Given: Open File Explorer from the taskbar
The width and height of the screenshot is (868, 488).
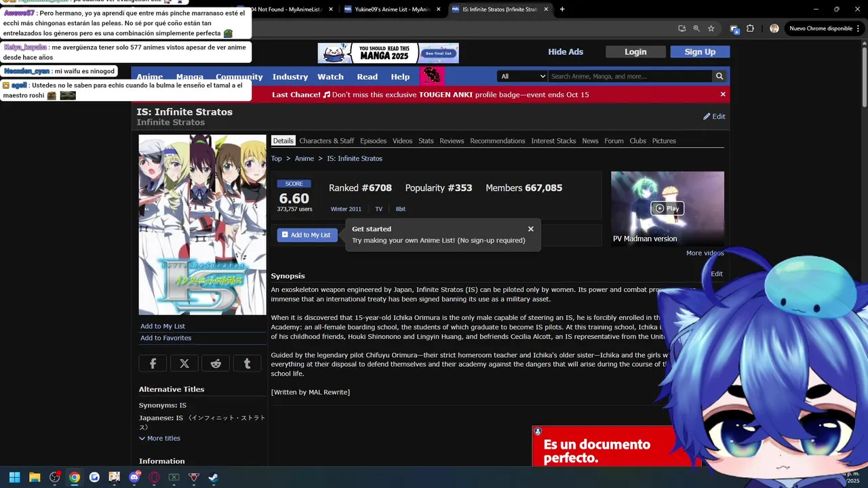Looking at the screenshot, I should coord(35,477).
